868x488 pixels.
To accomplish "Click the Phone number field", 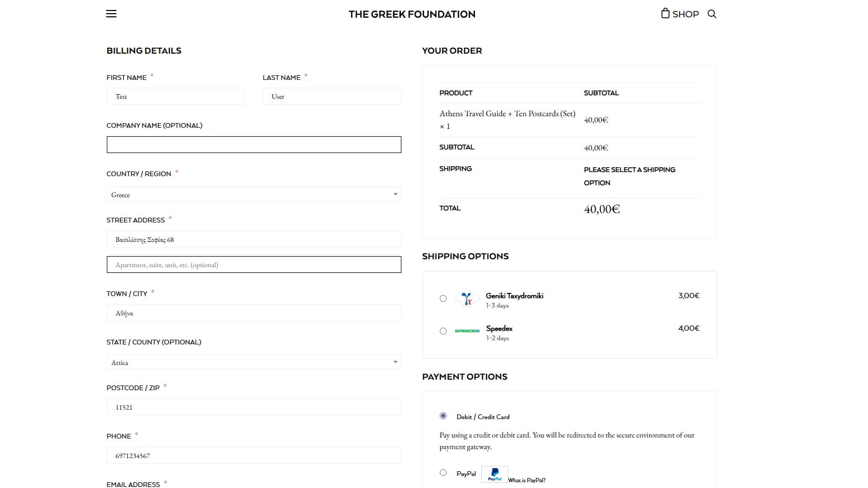I will point(254,455).
